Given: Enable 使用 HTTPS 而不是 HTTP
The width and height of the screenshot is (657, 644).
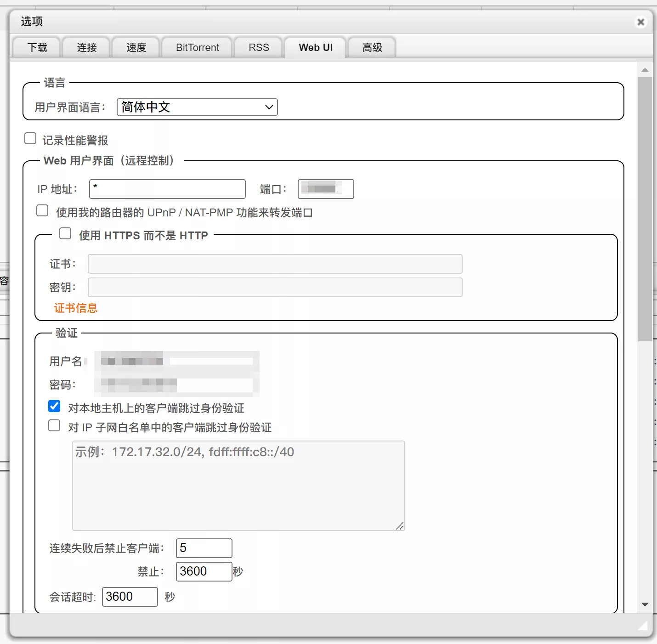Looking at the screenshot, I should 65,233.
